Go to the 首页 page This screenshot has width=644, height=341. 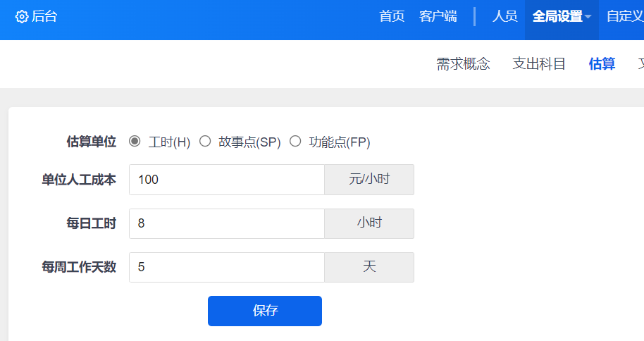click(392, 17)
